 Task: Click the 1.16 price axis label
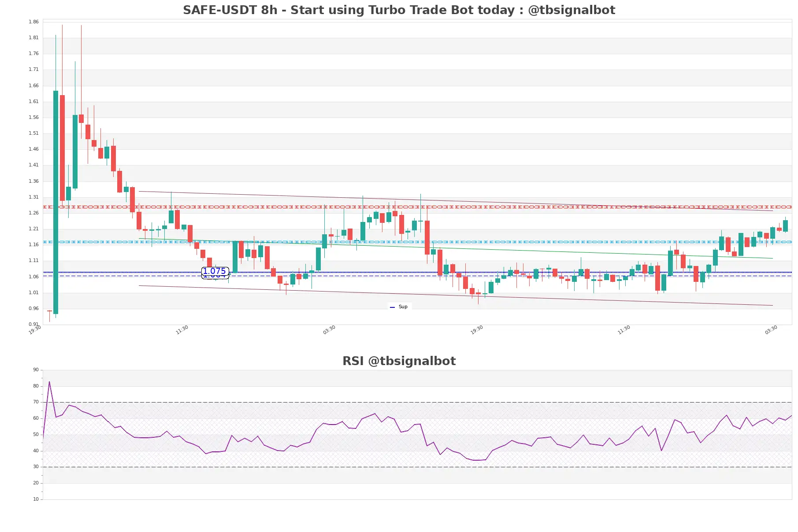(33, 244)
